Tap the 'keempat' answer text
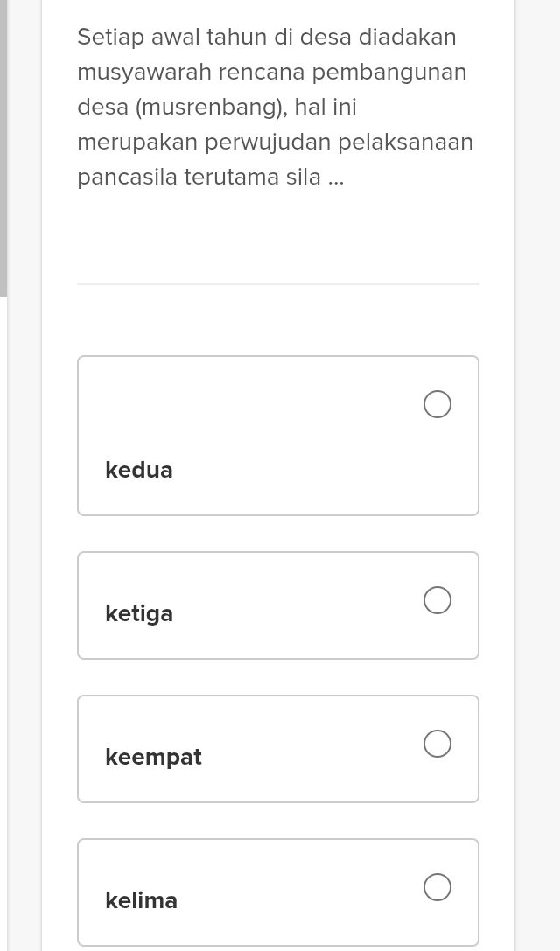The height and width of the screenshot is (951, 560). pyautogui.click(x=153, y=757)
